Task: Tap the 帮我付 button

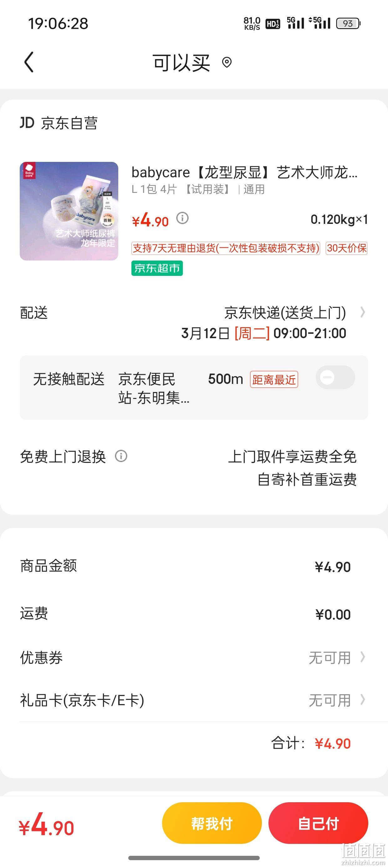Action: click(x=212, y=823)
